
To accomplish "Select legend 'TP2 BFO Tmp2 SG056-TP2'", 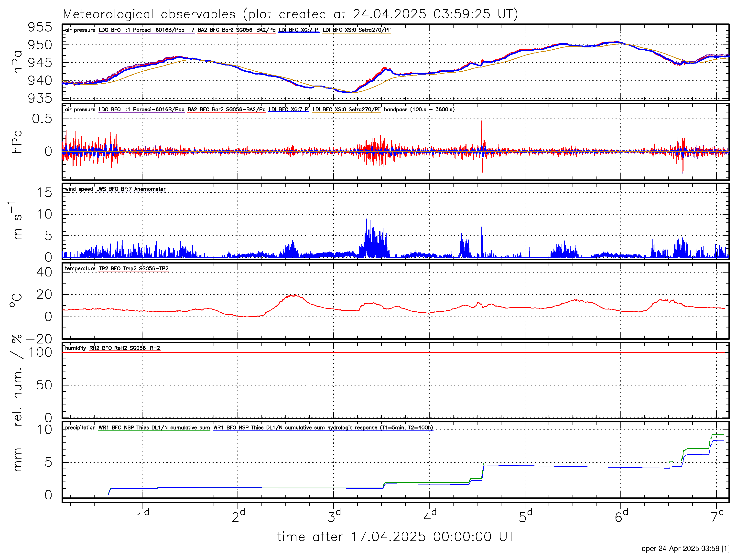I will [x=134, y=269].
